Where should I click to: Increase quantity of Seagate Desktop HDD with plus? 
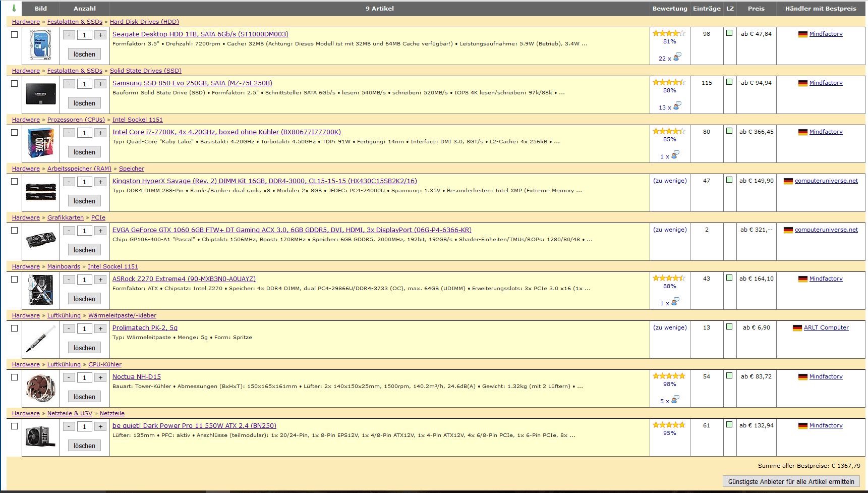(101, 35)
